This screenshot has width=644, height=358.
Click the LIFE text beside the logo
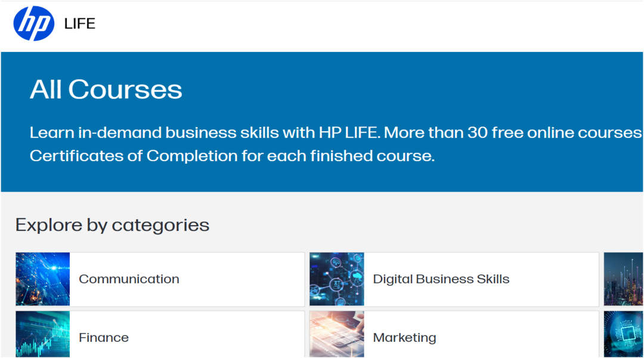pos(80,24)
